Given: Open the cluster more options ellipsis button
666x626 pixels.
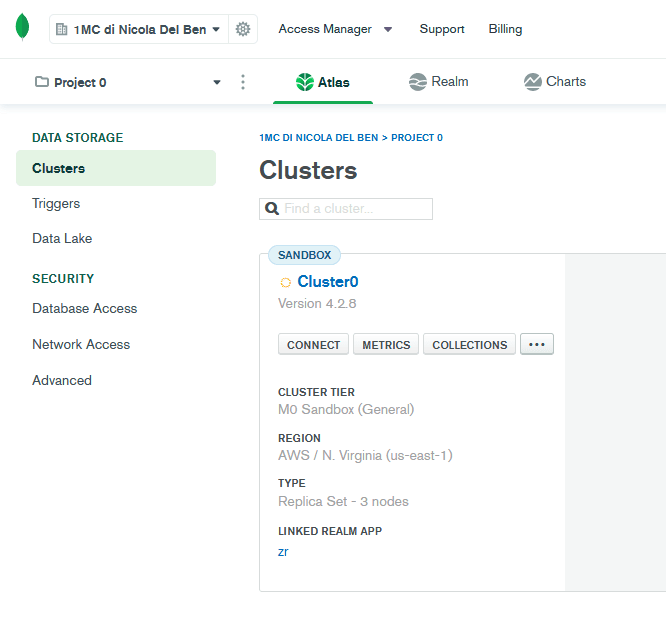Looking at the screenshot, I should 537,344.
